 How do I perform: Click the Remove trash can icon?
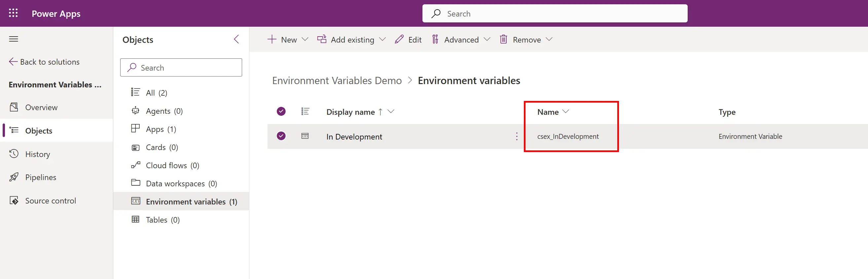click(x=503, y=39)
